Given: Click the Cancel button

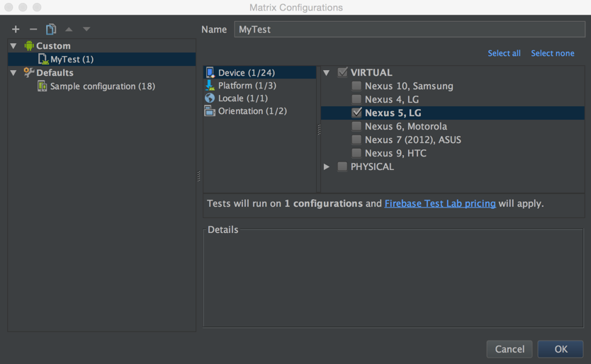Looking at the screenshot, I should click(x=510, y=349).
